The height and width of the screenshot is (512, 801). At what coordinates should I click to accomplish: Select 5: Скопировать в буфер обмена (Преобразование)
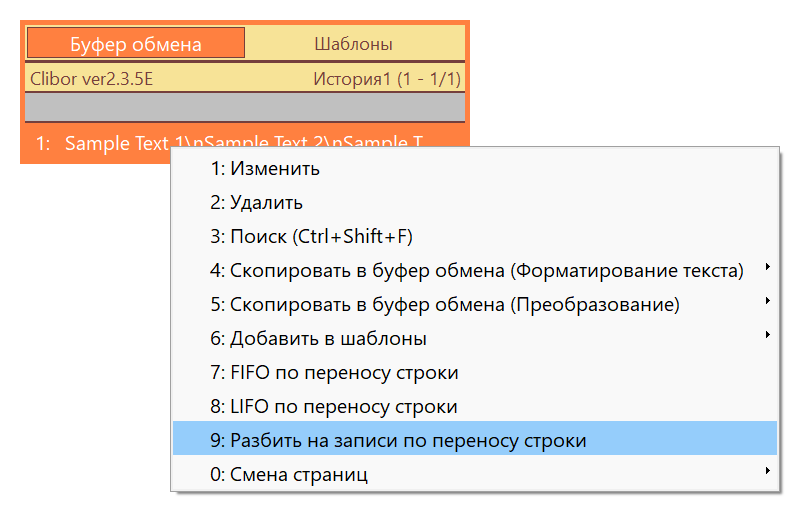[x=475, y=304]
